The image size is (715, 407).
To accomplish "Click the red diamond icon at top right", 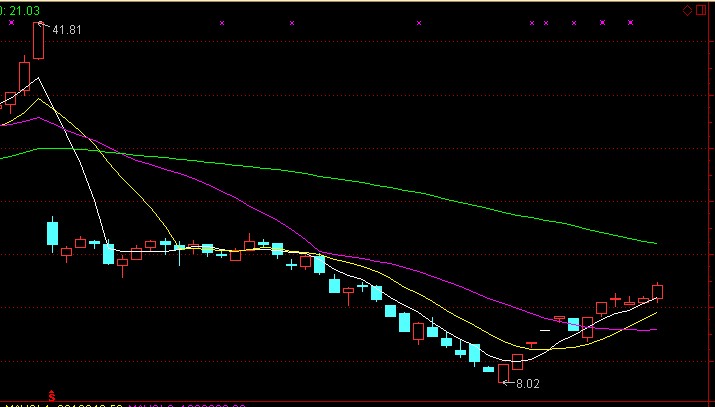I will pos(687,10).
